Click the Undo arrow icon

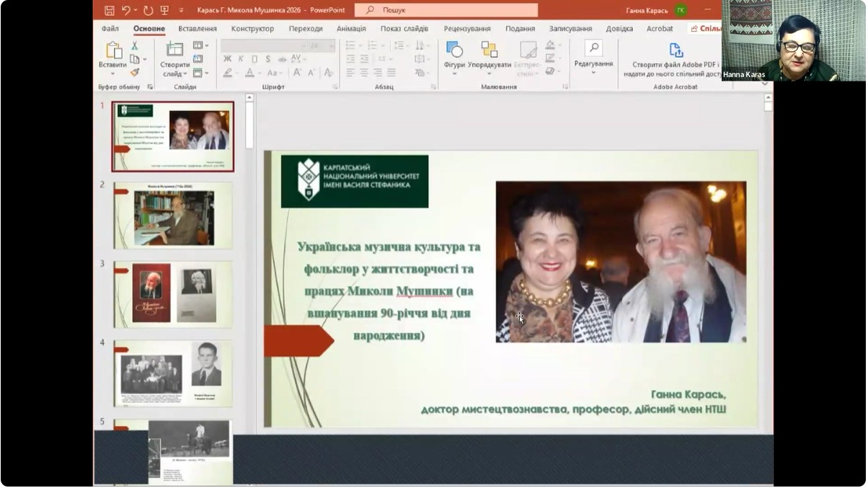[x=127, y=10]
